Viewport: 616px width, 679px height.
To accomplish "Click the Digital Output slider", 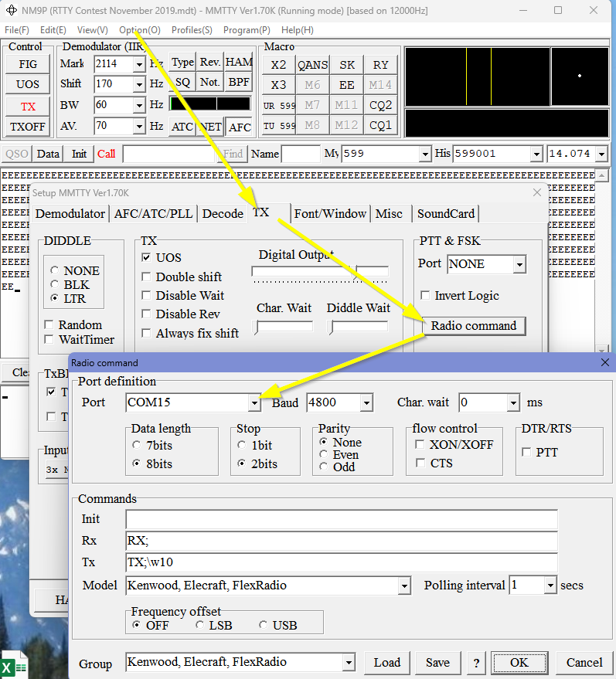I will [301, 272].
